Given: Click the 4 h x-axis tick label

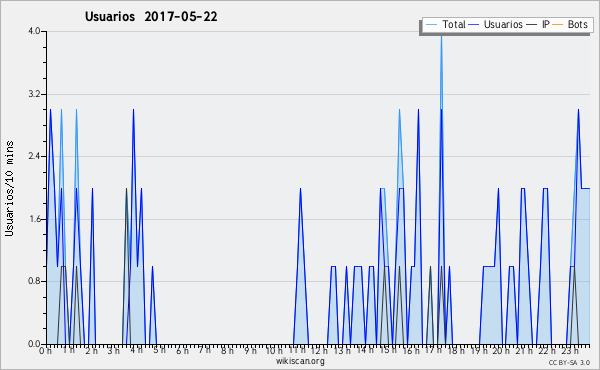Looking at the screenshot, I should pyautogui.click(x=136, y=350).
